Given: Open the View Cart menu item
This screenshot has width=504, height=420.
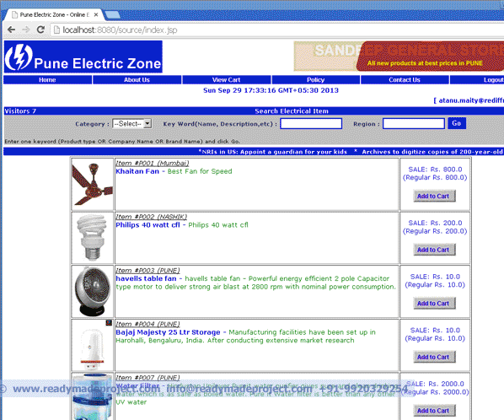Looking at the screenshot, I should (226, 80).
